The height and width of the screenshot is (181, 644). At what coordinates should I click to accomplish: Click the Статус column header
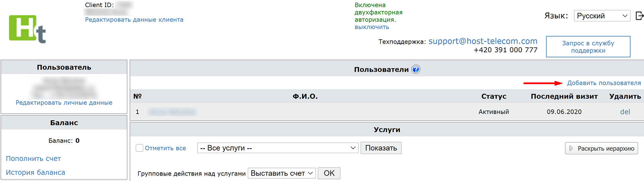click(x=494, y=97)
